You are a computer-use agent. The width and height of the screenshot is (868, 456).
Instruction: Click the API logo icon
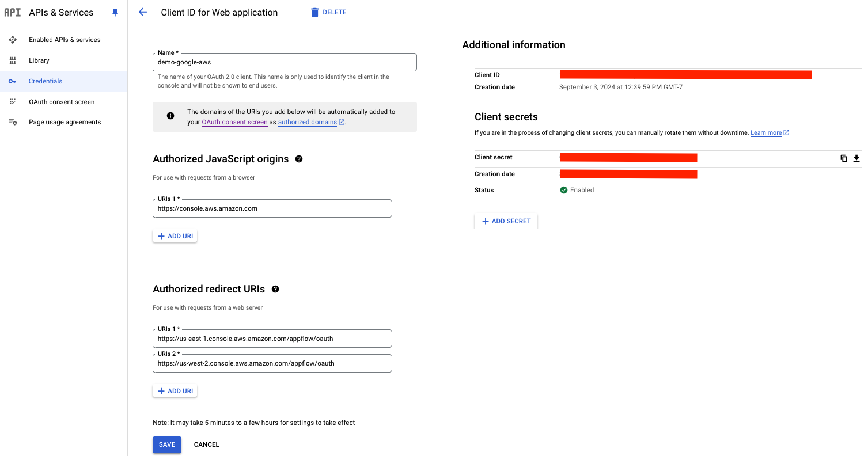12,12
